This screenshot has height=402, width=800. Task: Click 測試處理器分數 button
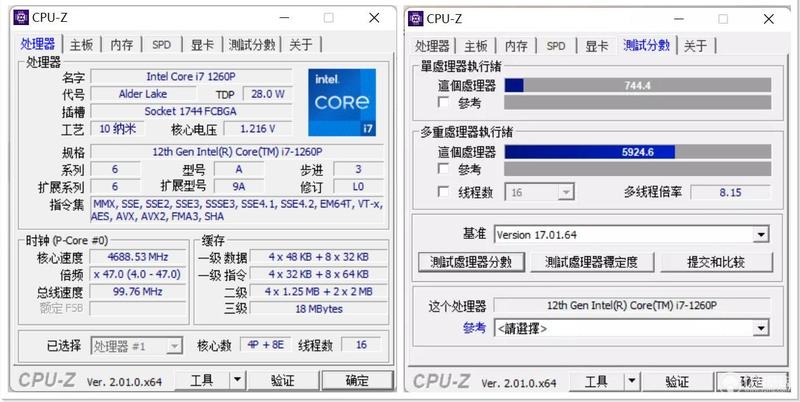[x=471, y=262]
